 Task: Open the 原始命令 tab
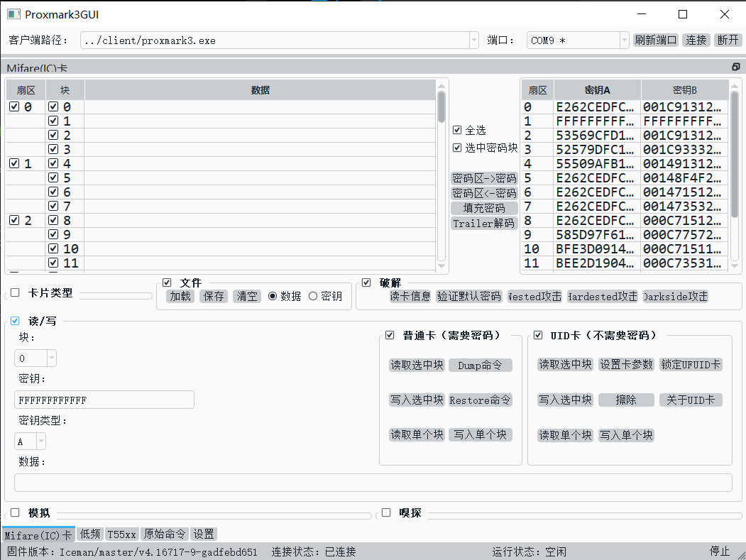pyautogui.click(x=165, y=534)
